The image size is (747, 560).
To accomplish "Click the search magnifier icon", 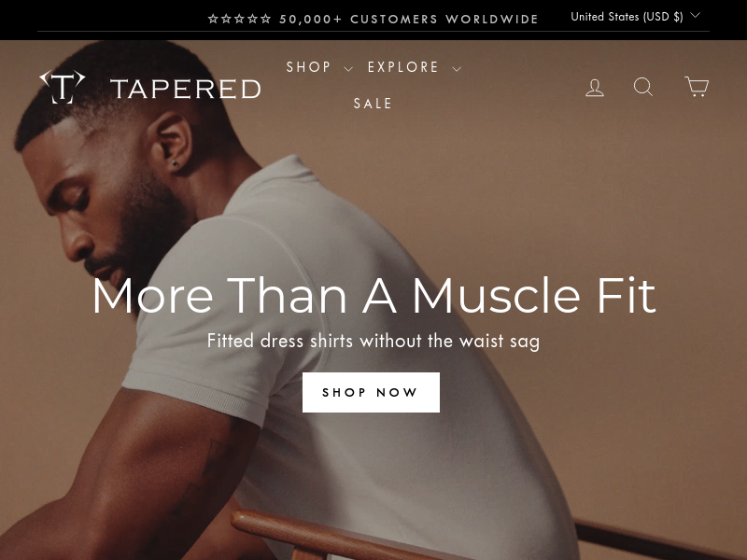I will [x=643, y=87].
